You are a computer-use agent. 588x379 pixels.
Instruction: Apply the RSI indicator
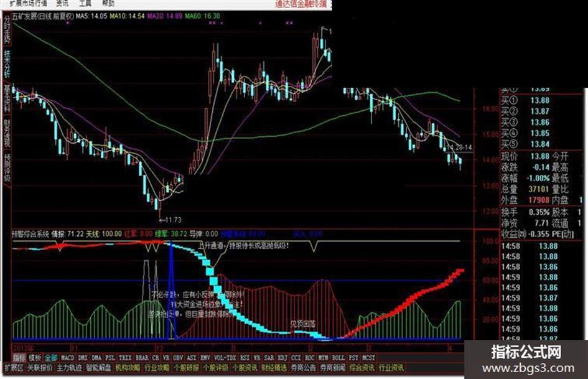click(x=245, y=358)
